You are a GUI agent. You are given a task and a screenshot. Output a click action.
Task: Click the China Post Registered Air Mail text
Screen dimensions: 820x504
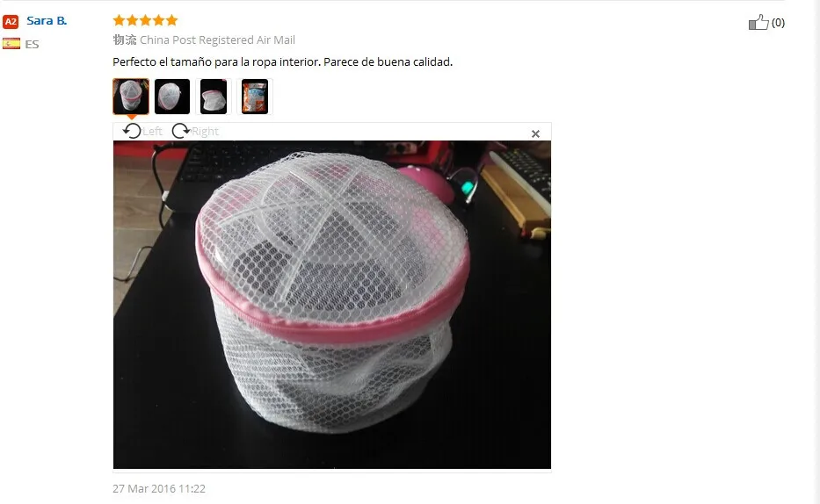click(217, 40)
